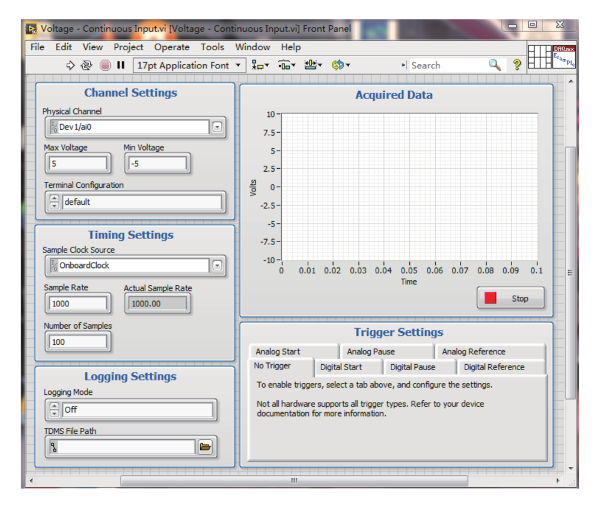Switch to the Digital Pause tab
This screenshot has width=600, height=510.
(420, 367)
